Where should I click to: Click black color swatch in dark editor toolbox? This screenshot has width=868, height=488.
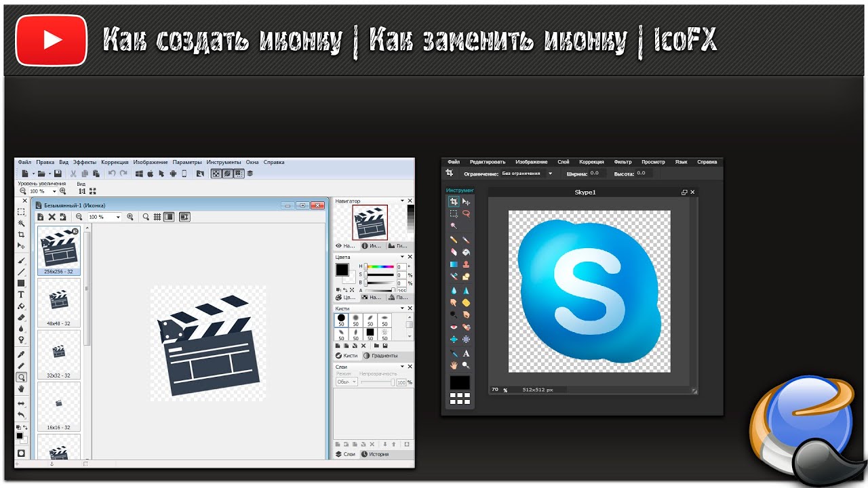(x=460, y=383)
